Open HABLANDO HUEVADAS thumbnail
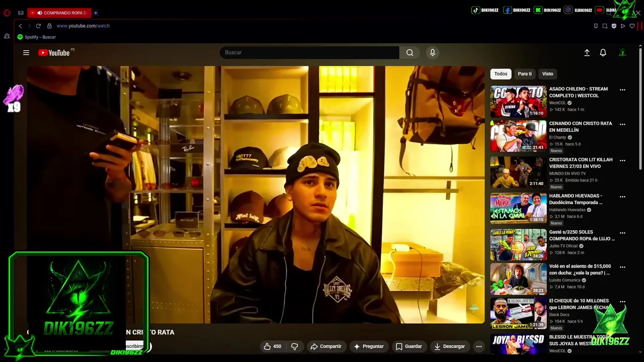644x362 pixels. [518, 208]
